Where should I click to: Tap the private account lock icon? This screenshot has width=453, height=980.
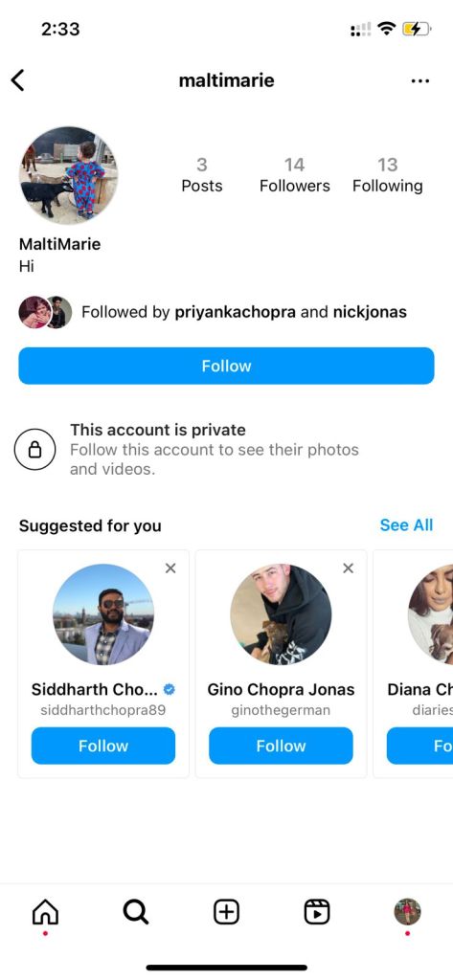[35, 449]
